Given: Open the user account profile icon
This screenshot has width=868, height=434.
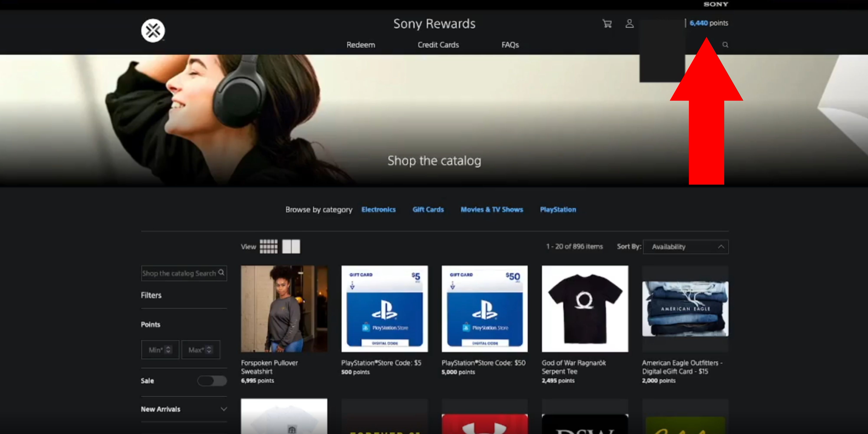Looking at the screenshot, I should coord(630,24).
